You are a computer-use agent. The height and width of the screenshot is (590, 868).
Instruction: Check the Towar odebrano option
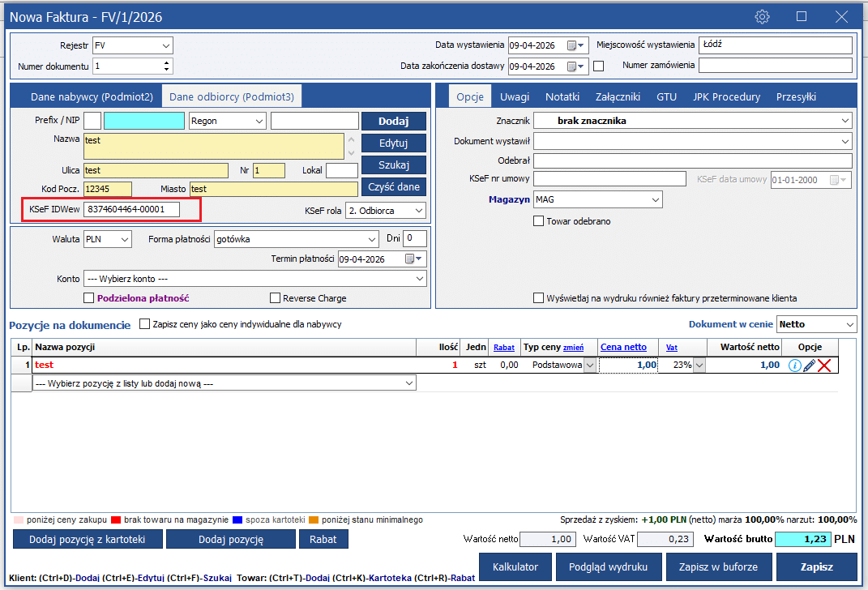(539, 221)
